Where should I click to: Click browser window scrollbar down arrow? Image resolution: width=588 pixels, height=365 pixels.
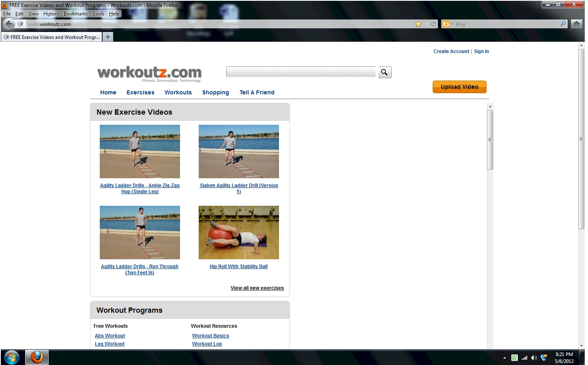[582, 346]
